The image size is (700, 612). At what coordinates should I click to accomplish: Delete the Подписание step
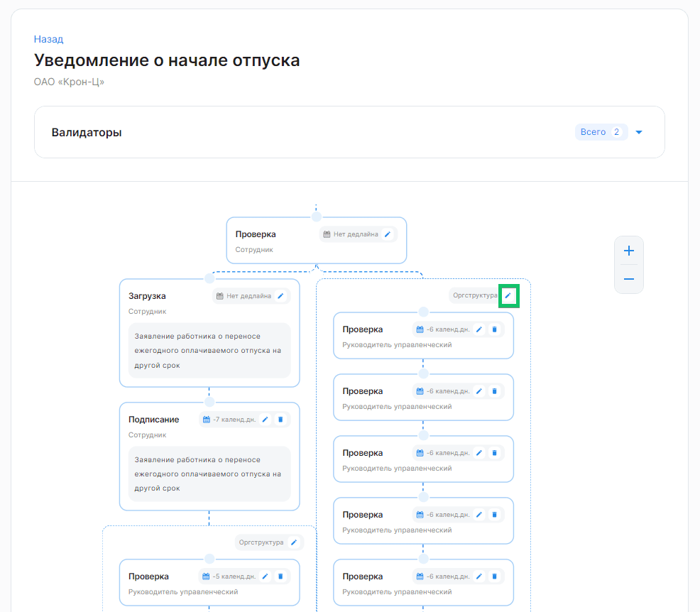pyautogui.click(x=280, y=420)
